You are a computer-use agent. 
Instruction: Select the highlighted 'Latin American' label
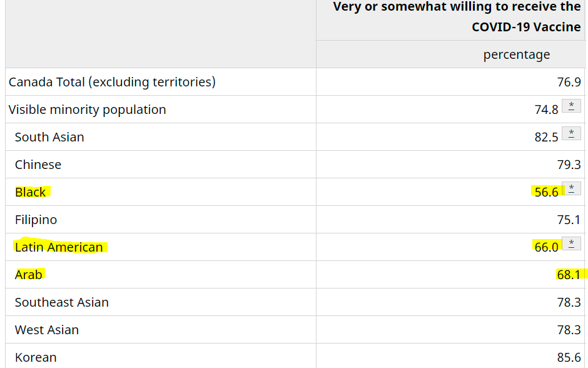click(59, 247)
